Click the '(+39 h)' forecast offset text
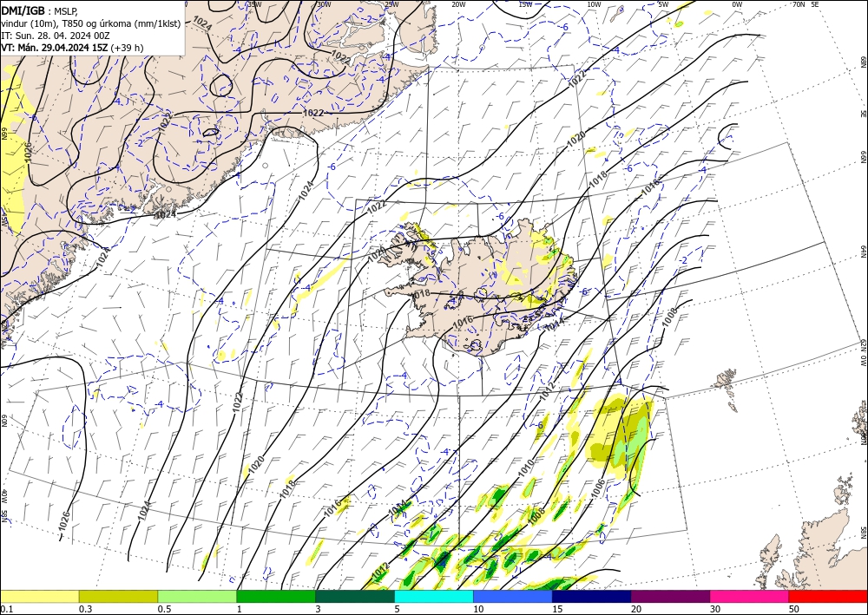868x615 pixels. 127,48
